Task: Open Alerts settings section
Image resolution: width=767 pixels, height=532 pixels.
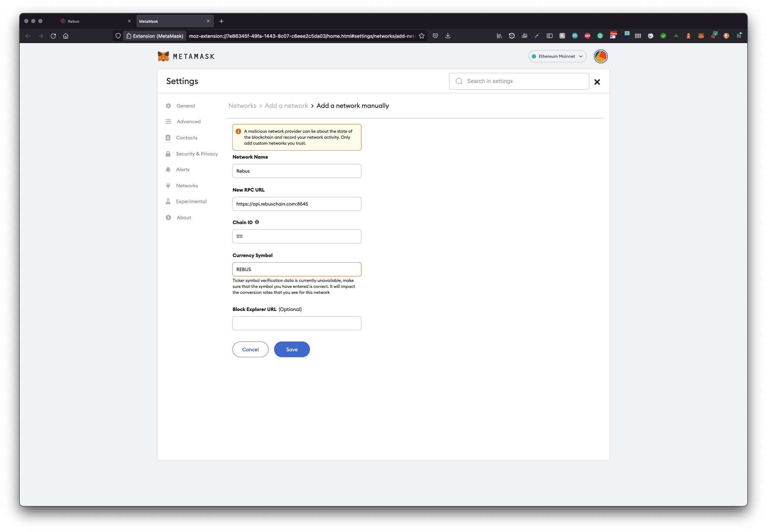Action: tap(183, 170)
